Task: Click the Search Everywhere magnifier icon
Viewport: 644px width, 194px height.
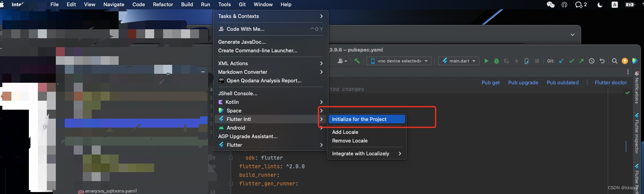Action: tap(615, 61)
